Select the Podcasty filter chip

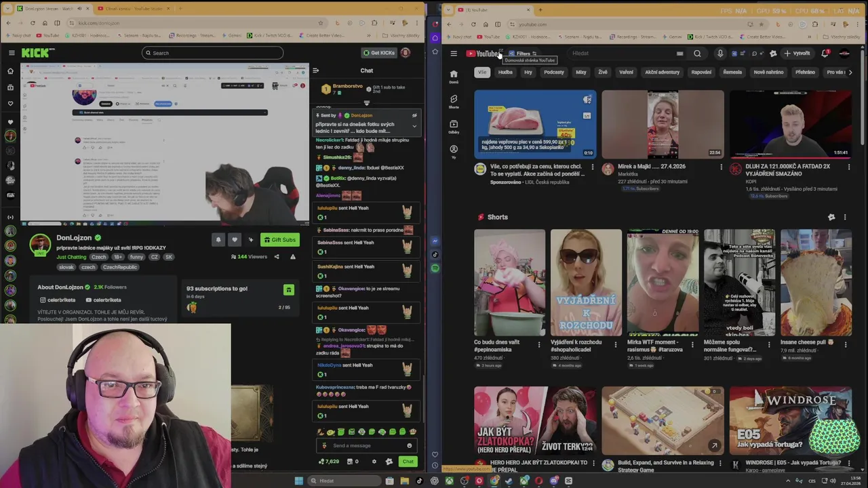[553, 72]
